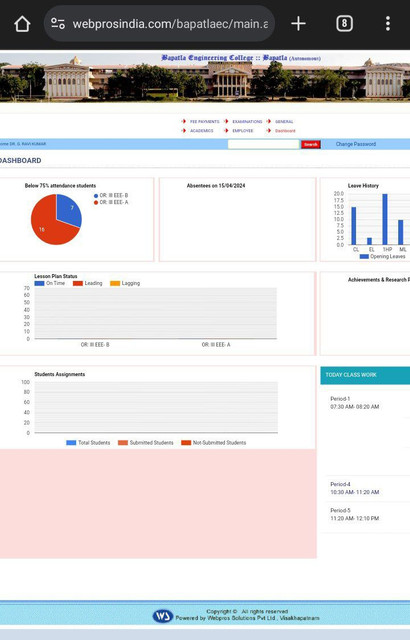Click the 'Lesson Plan Status' title
The image size is (410, 640).
click(x=55, y=276)
